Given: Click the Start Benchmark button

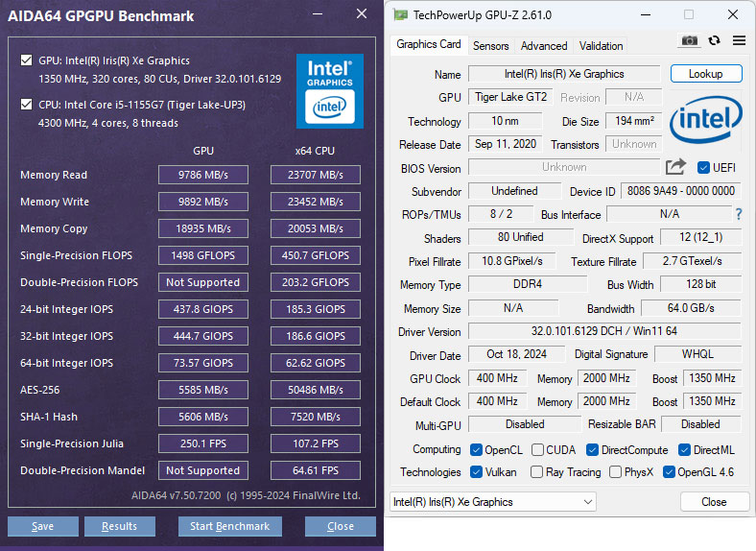Looking at the screenshot, I should click(230, 526).
